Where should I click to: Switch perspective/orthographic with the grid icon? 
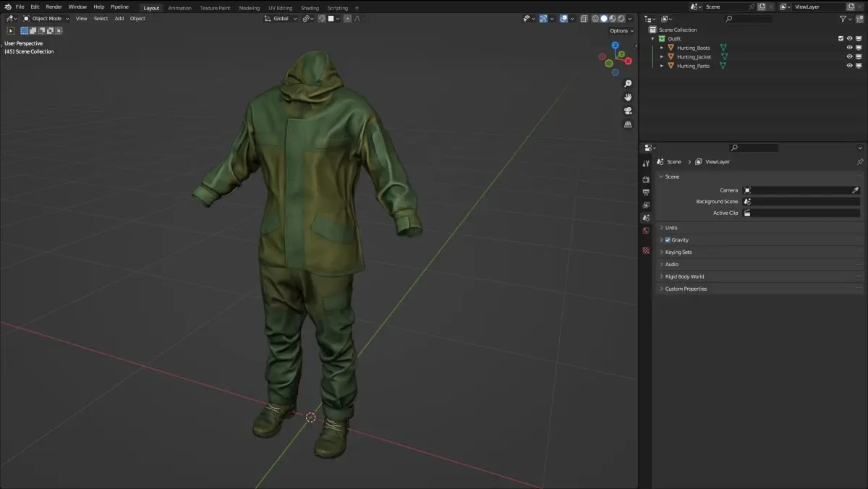628,124
